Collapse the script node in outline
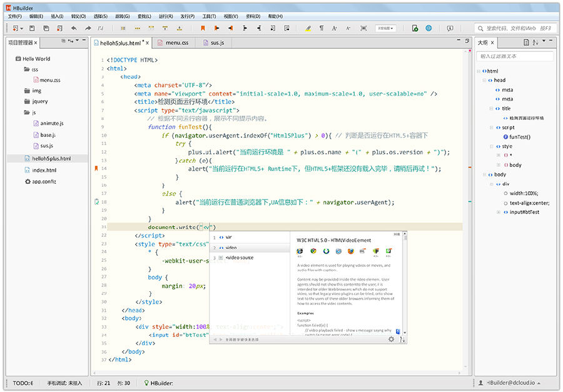The height and width of the screenshot is (392, 563). pos(491,128)
